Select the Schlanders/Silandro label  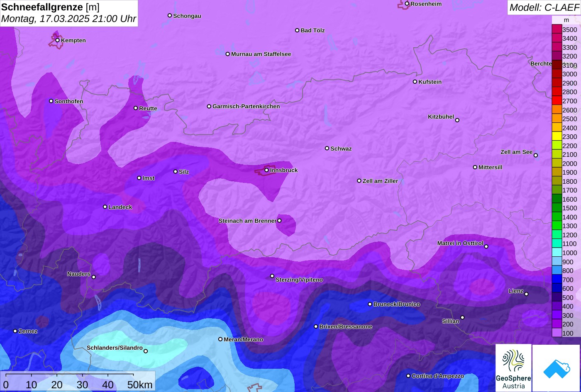(x=115, y=348)
